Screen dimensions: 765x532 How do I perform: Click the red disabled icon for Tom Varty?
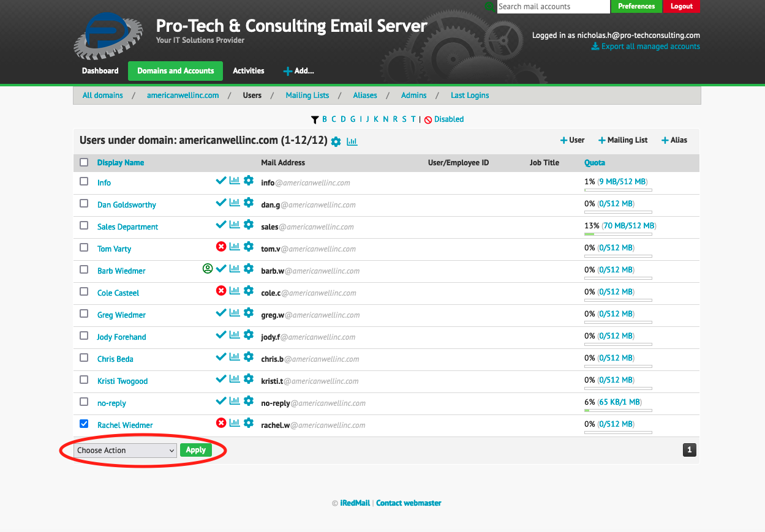[222, 246]
